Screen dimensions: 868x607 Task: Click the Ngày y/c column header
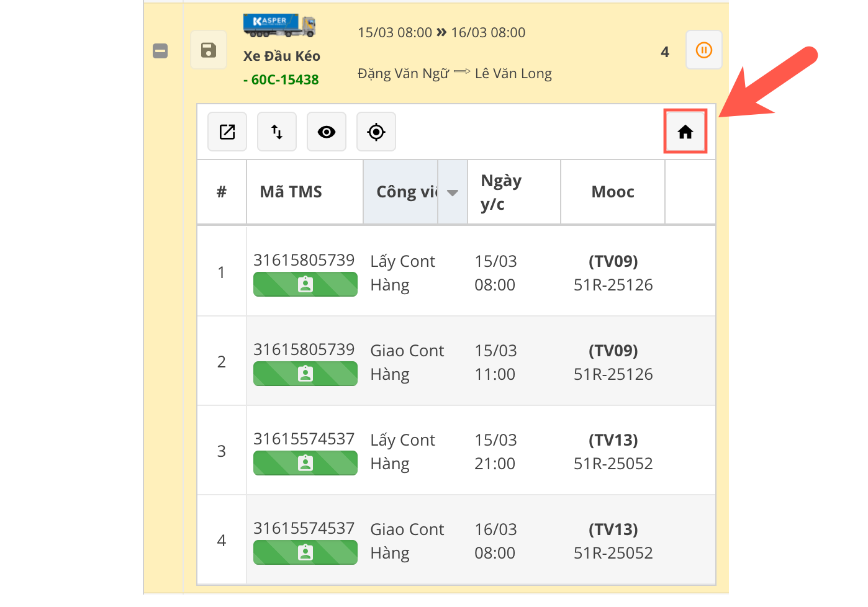[x=501, y=192]
